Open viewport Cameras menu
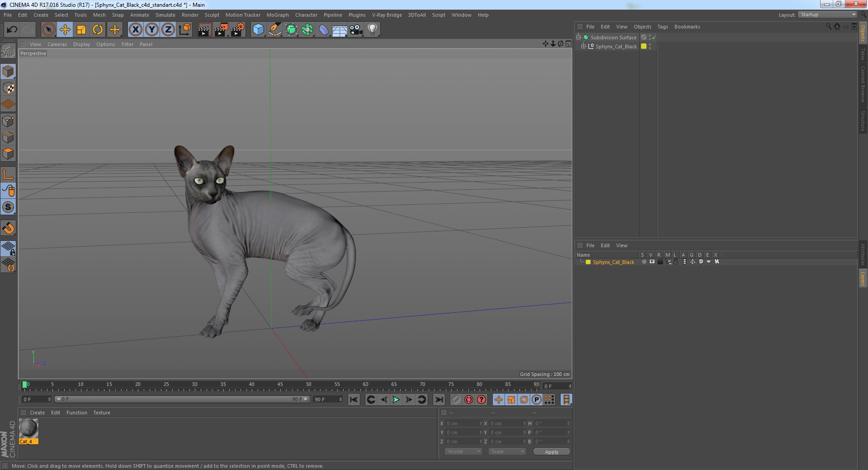The width and height of the screenshot is (868, 470). click(x=57, y=44)
